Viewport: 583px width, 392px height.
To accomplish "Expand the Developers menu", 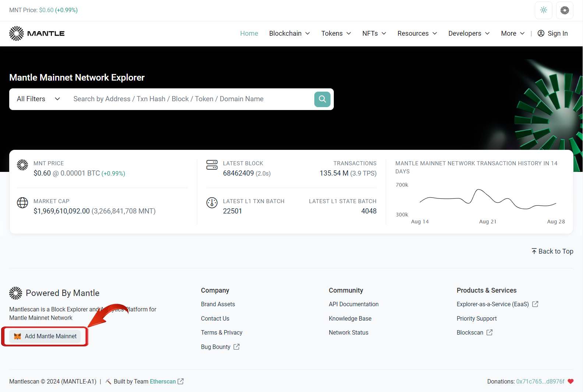I will tap(469, 33).
